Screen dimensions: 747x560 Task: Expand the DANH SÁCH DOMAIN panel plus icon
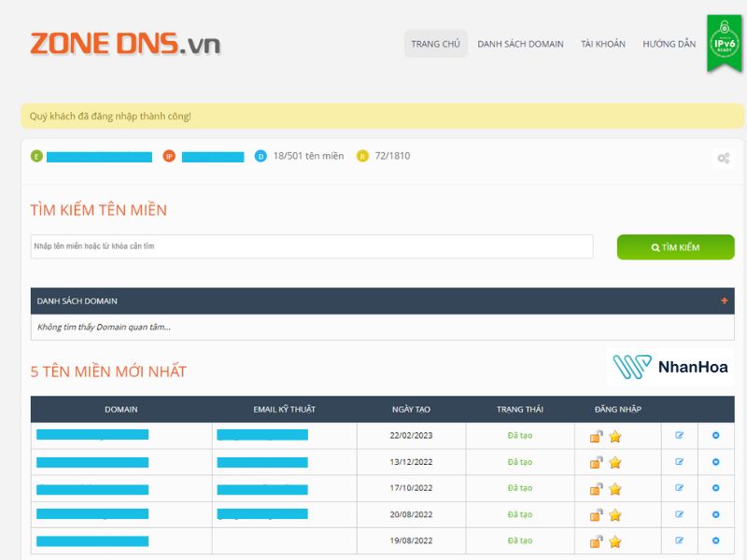coord(725,301)
